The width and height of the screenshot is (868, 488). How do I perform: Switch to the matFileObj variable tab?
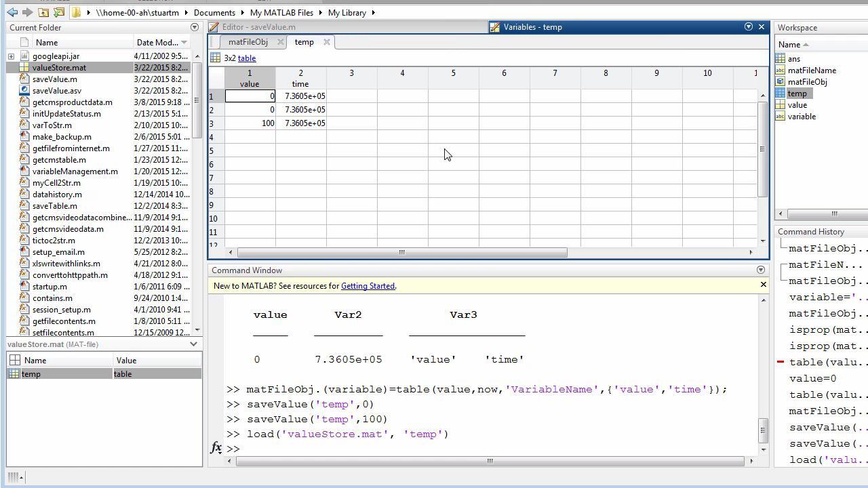(248, 42)
